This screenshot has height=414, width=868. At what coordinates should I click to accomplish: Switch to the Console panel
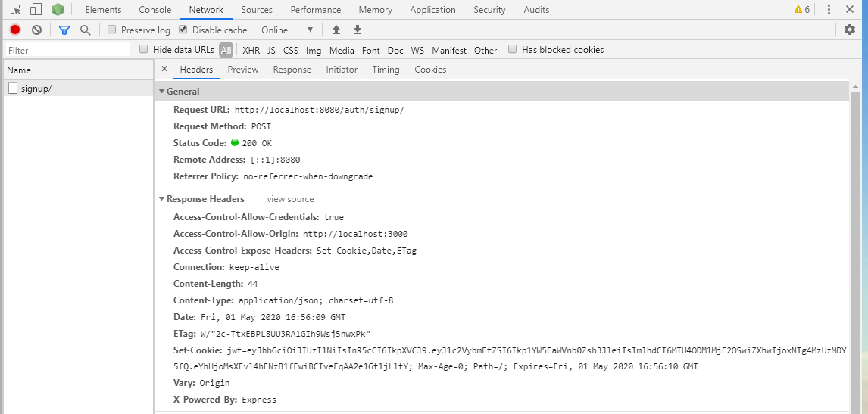pyautogui.click(x=155, y=9)
